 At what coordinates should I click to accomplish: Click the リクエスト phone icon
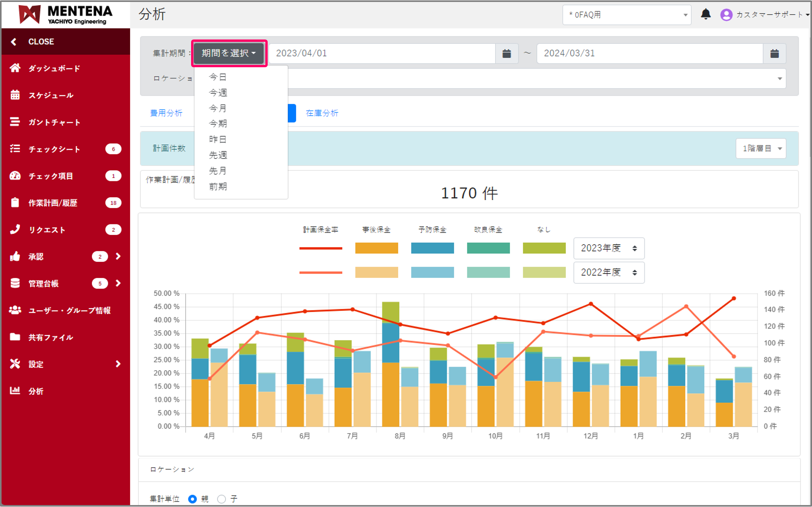[x=15, y=229]
